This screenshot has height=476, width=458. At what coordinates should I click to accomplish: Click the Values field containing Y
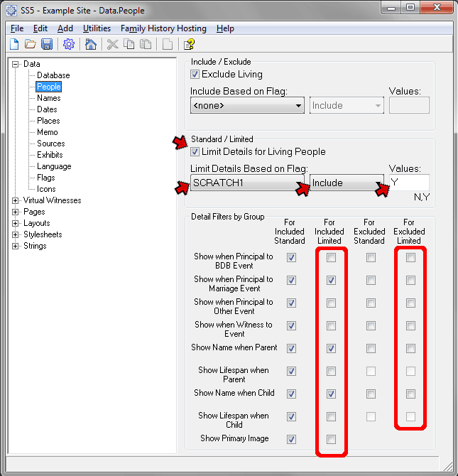click(x=409, y=183)
